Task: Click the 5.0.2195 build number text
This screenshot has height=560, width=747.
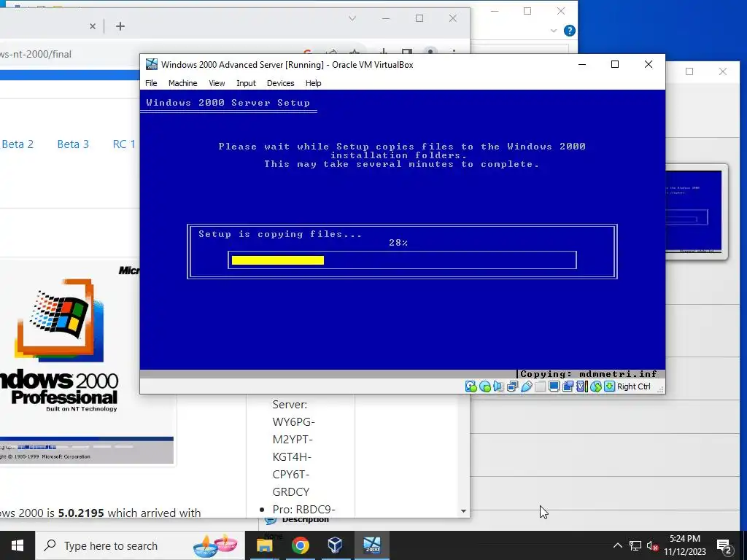Action: 81,513
